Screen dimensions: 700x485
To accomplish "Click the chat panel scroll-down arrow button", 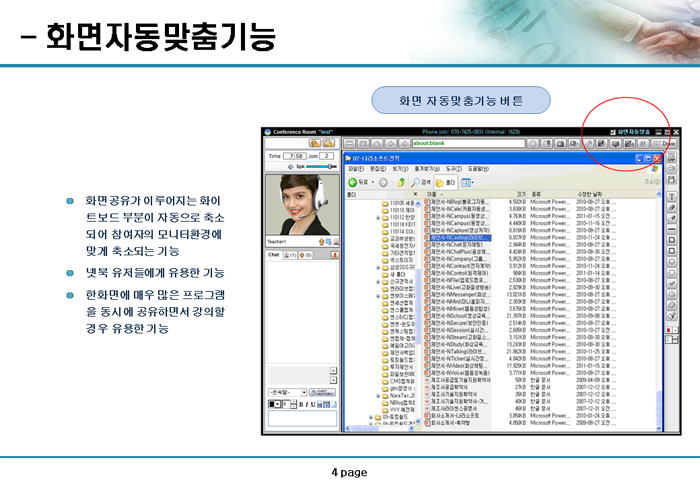I will pyautogui.click(x=333, y=380).
